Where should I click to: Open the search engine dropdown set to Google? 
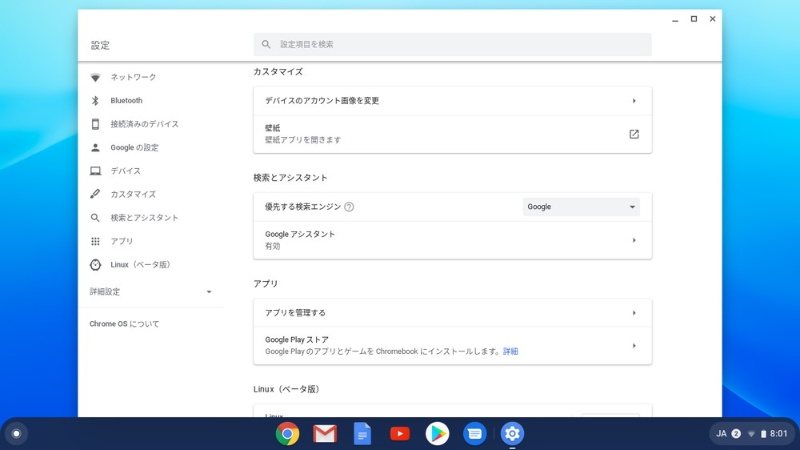tap(581, 207)
